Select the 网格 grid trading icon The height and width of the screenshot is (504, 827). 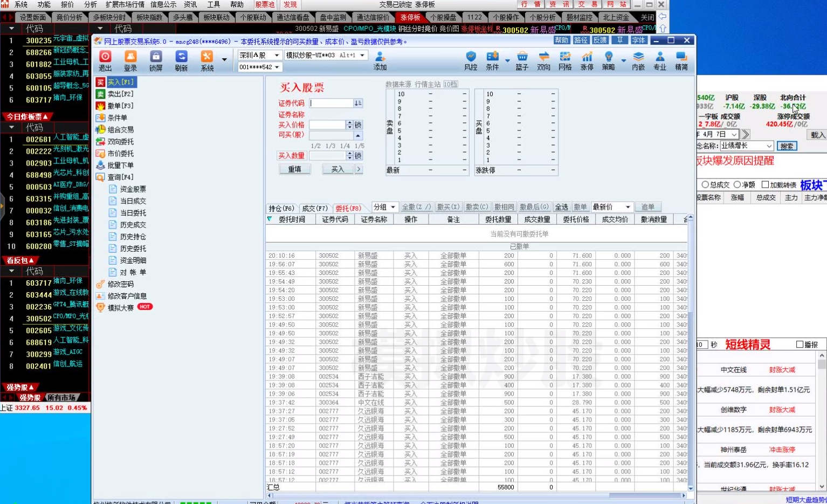(565, 60)
